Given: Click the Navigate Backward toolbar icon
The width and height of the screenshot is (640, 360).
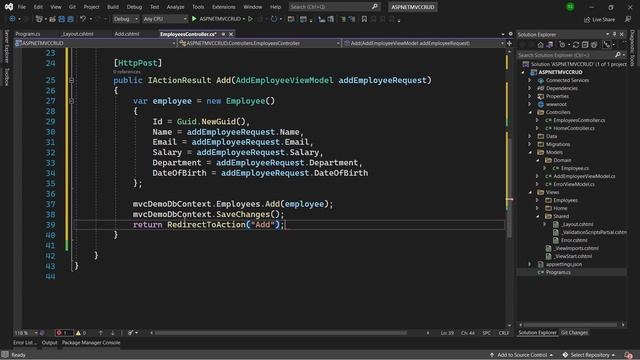Looking at the screenshot, I should 12,19.
